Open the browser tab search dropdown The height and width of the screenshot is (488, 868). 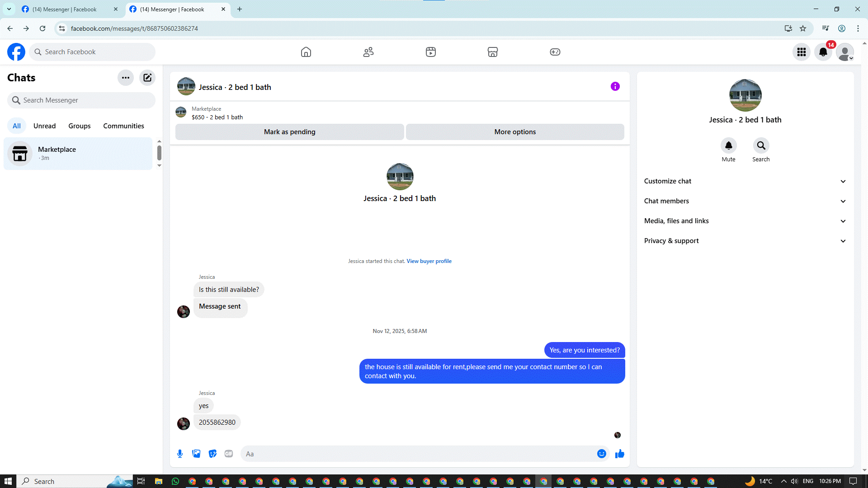pyautogui.click(x=9, y=9)
